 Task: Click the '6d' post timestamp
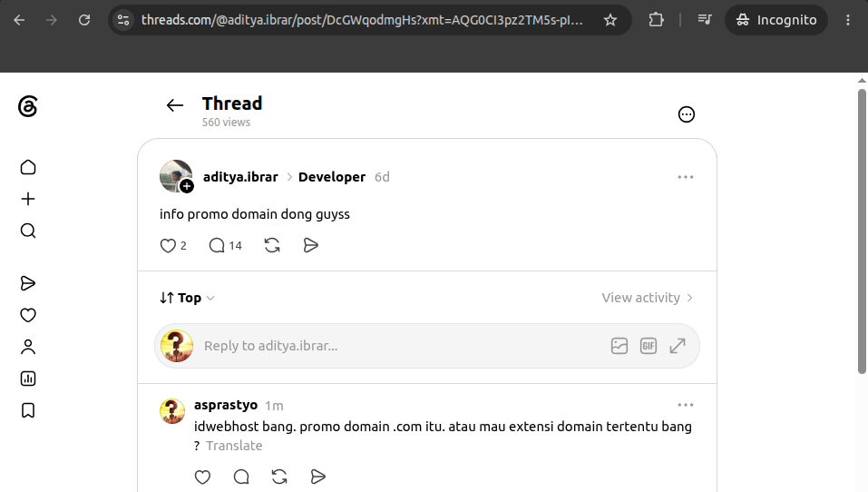(382, 177)
